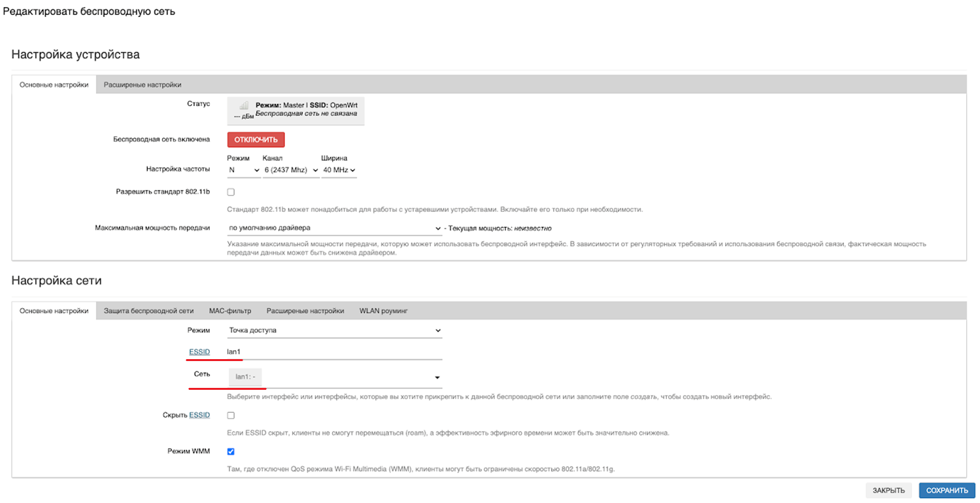
Task: Select the MAC-фильтр tab
Action: point(229,311)
